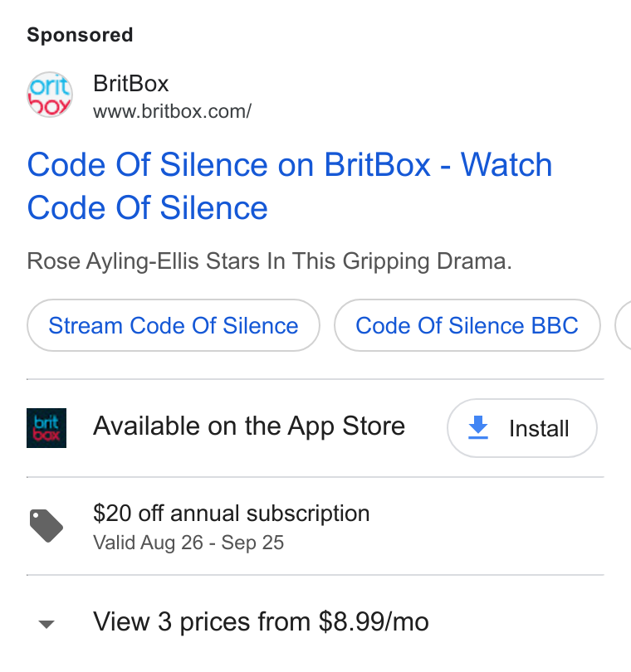Image resolution: width=631 pixels, height=672 pixels.
Task: Select the Stream Code Of Silence chip
Action: (174, 325)
